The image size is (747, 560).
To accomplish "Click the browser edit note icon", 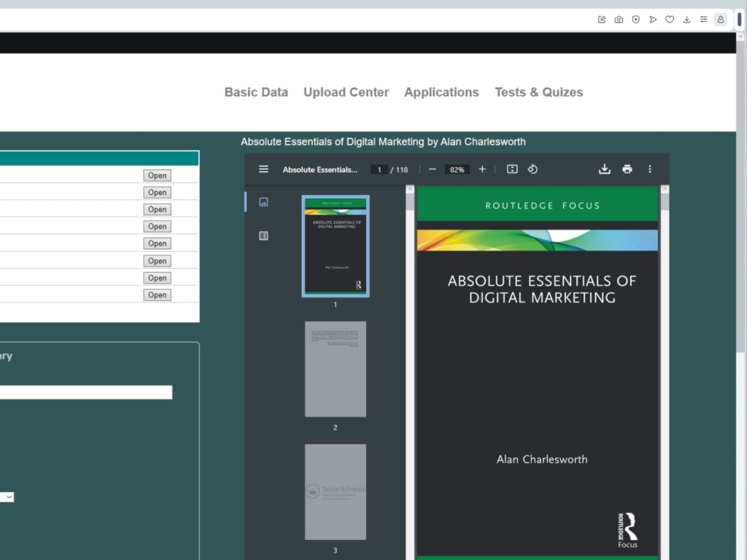I will click(x=601, y=19).
